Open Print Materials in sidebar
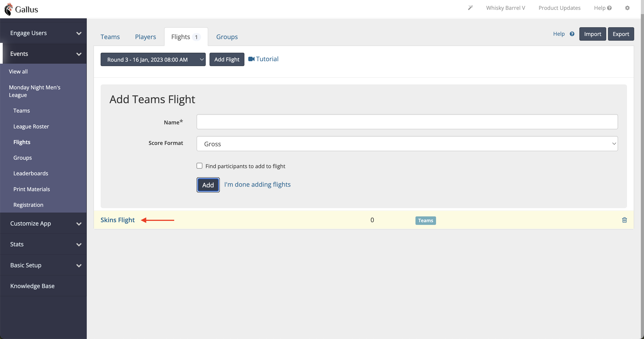Viewport: 644px width, 339px height. [32, 189]
